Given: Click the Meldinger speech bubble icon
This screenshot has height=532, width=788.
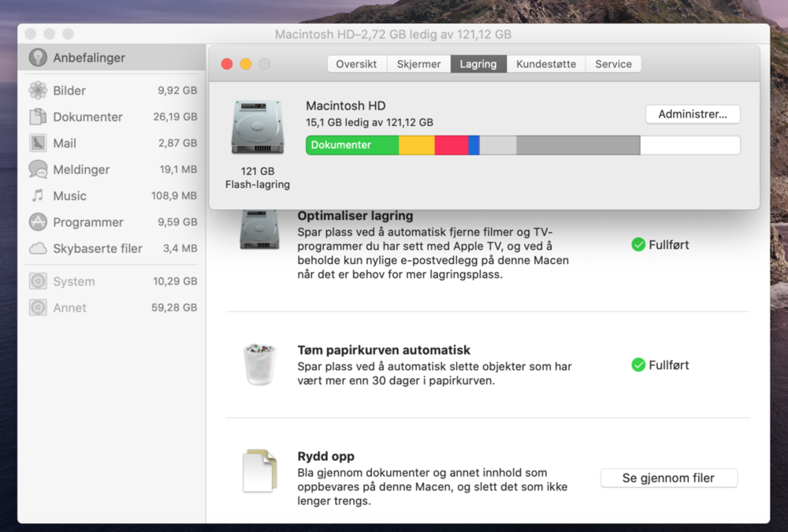Looking at the screenshot, I should pos(38,169).
